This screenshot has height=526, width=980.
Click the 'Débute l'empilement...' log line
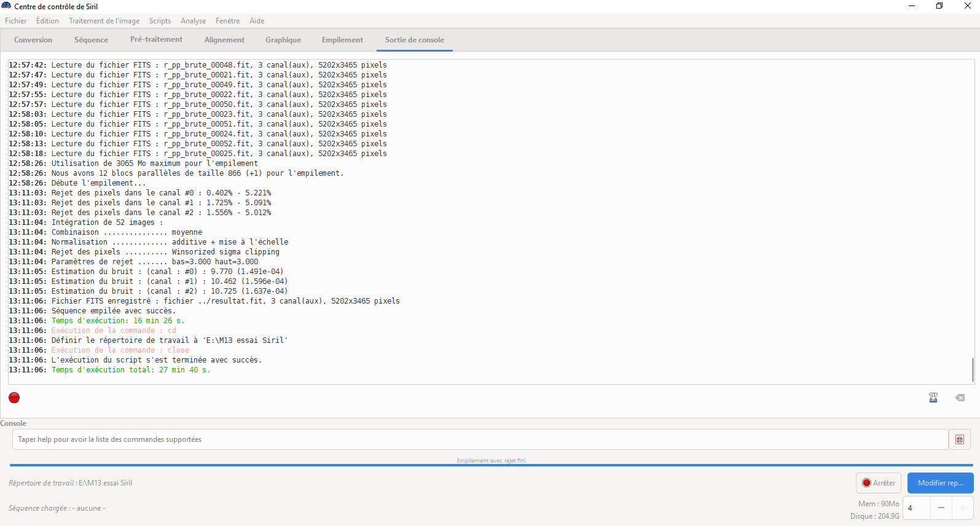[77, 183]
